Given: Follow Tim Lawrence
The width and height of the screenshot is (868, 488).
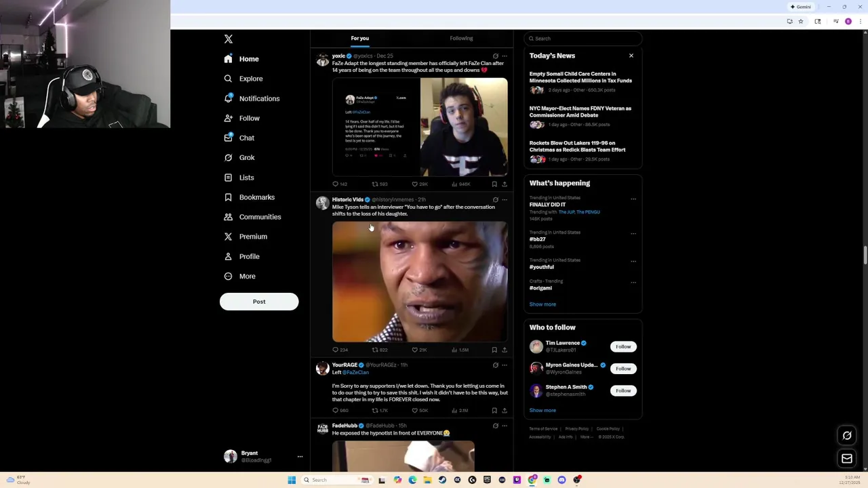Looking at the screenshot, I should [623, 347].
